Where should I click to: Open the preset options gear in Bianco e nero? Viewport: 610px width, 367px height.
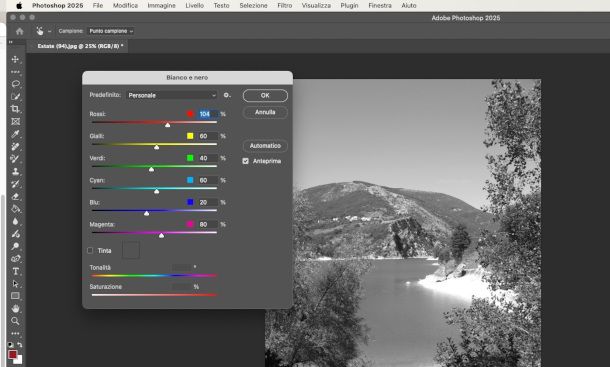pos(227,95)
